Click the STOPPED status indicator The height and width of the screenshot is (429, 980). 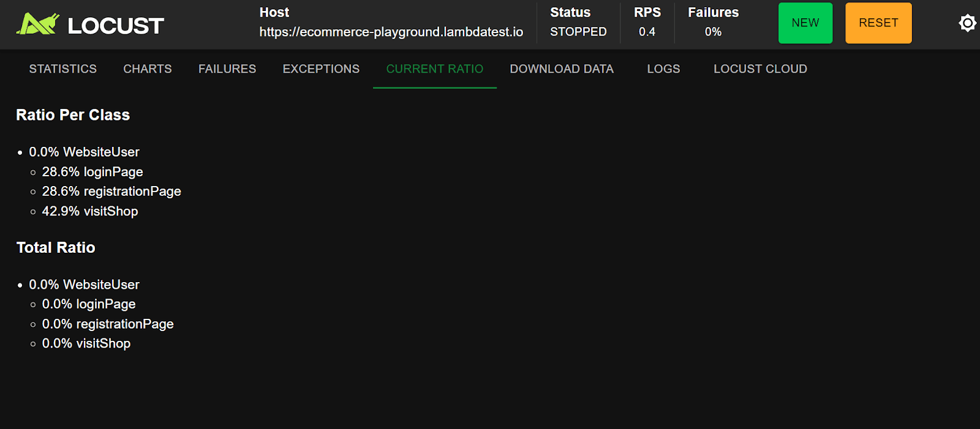pyautogui.click(x=578, y=32)
